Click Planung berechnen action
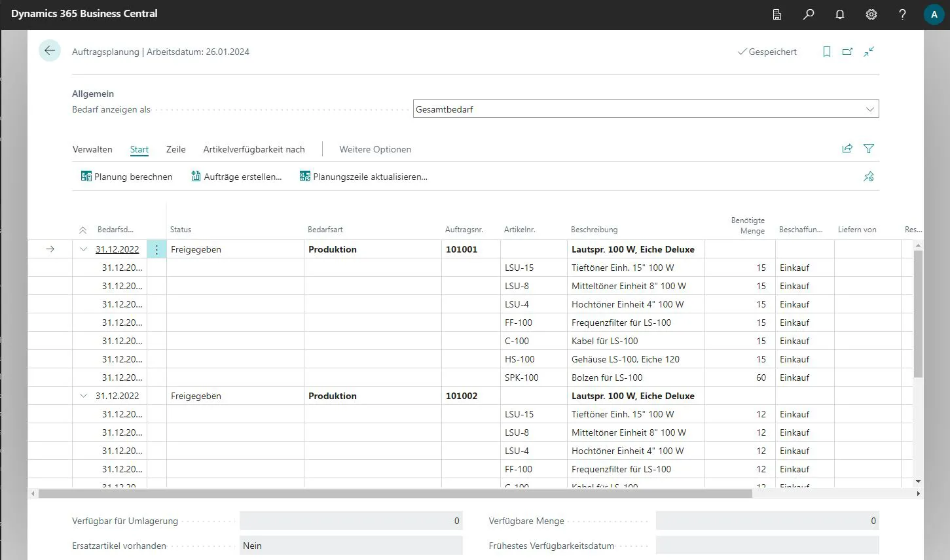 (x=126, y=177)
